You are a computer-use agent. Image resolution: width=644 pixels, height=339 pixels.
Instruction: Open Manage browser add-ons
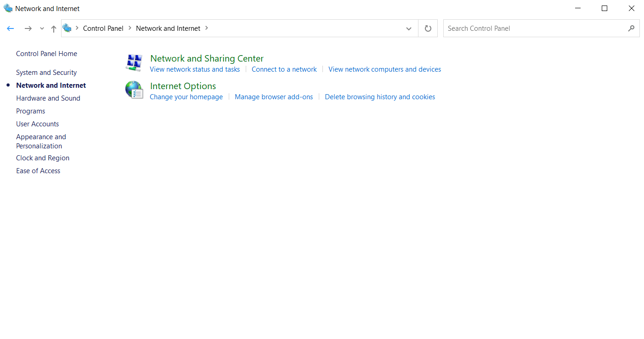coord(274,96)
